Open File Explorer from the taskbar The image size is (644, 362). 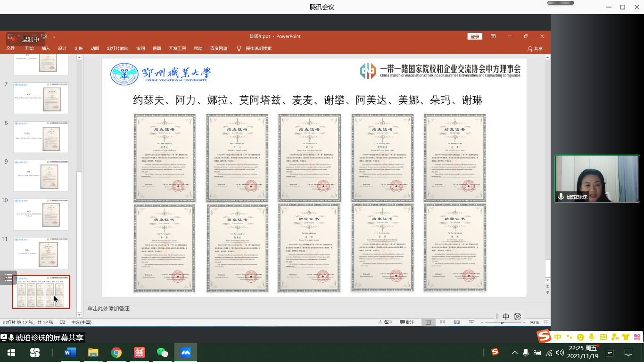(93, 353)
